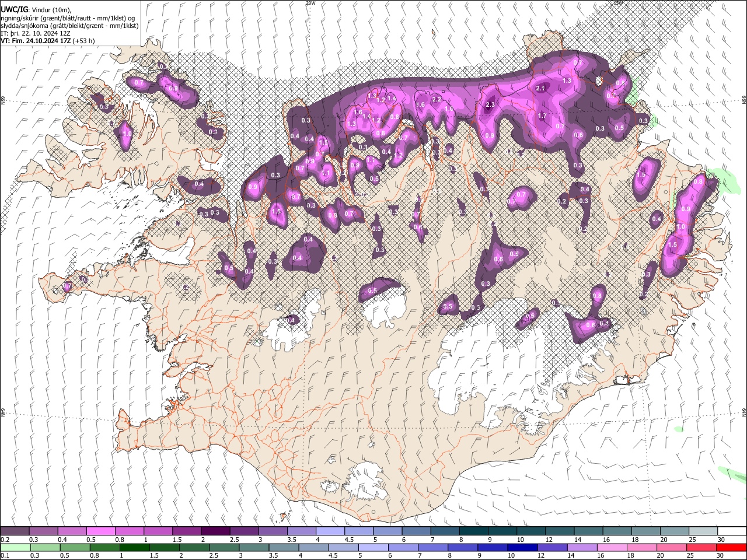Pick the pale pink swatch labeled 16 in lower legend
Image resolution: width=747 pixels, height=560 pixels.
[612, 547]
